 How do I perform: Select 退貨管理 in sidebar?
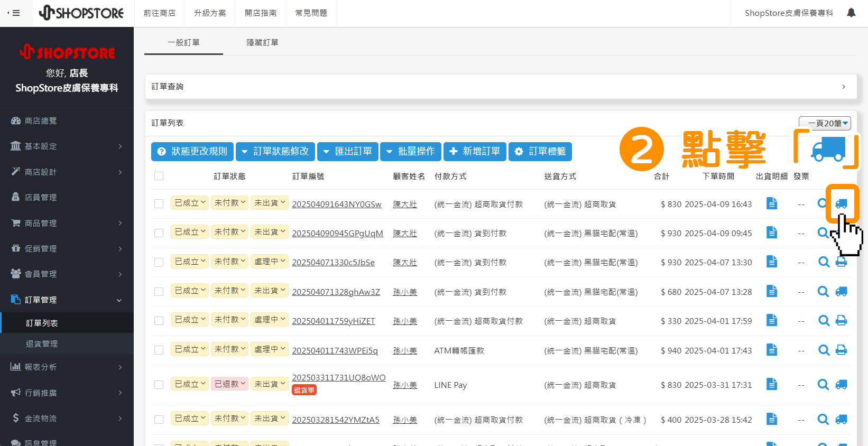click(x=67, y=343)
